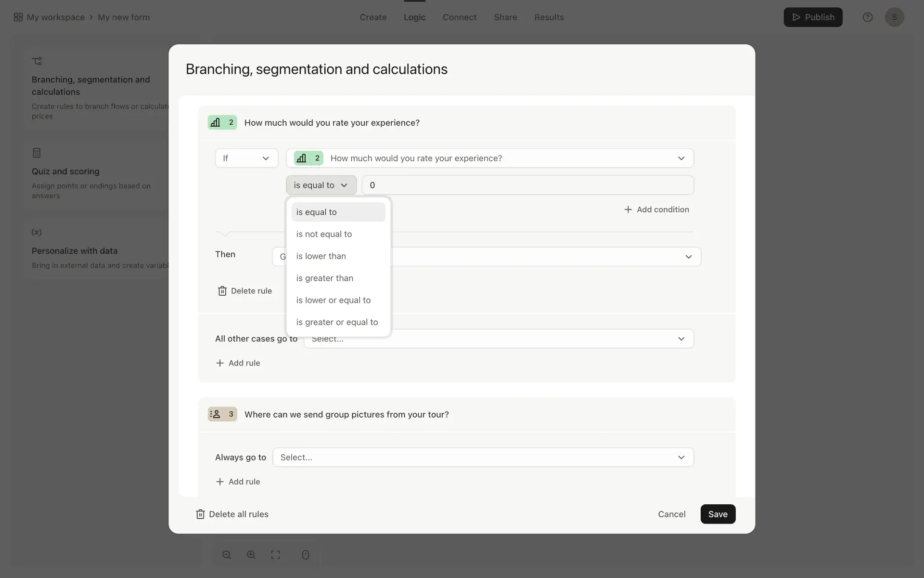Switch to the Results tab

549,17
